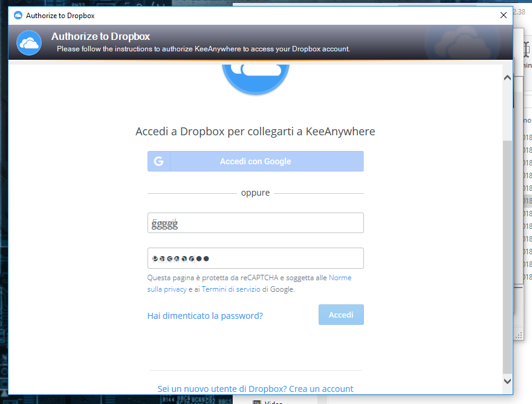
Task: Click the Accedi con Google button
Action: tap(256, 161)
